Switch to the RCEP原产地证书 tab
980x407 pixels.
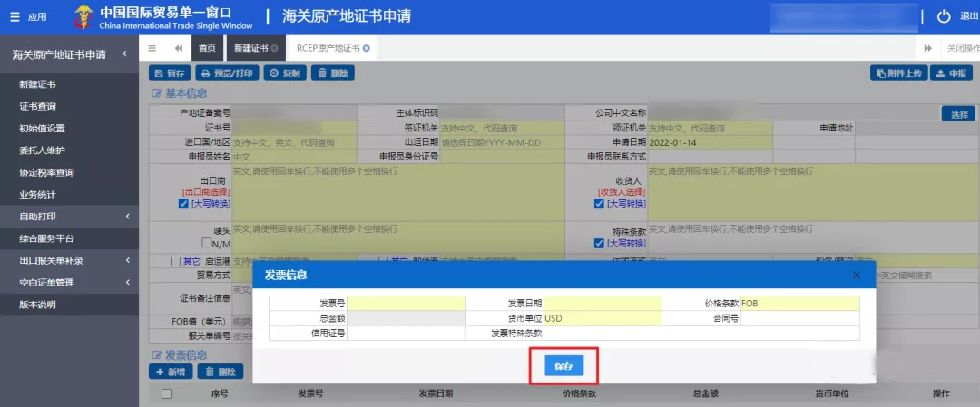point(328,48)
